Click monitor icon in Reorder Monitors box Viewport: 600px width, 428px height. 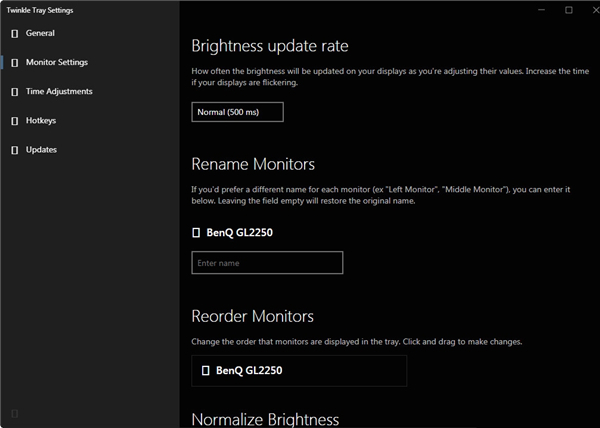pos(206,370)
